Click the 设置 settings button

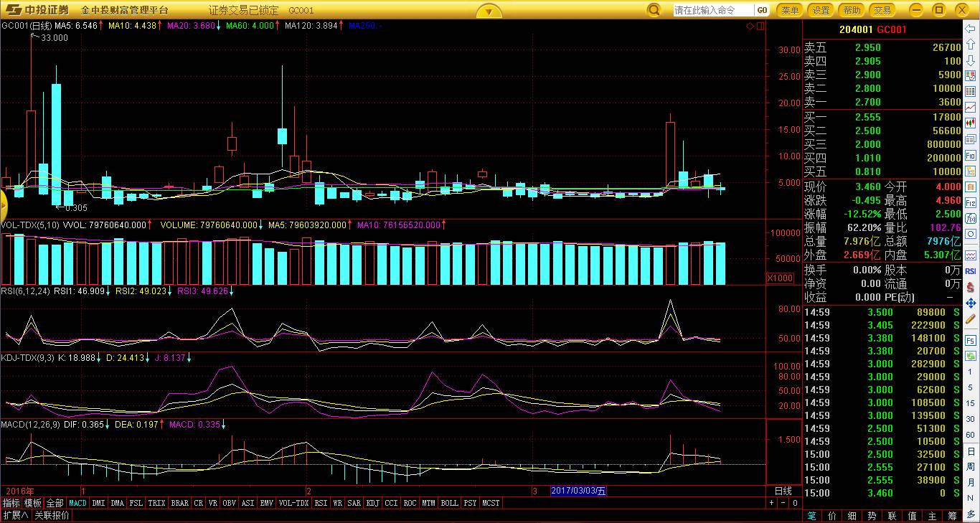coord(821,10)
